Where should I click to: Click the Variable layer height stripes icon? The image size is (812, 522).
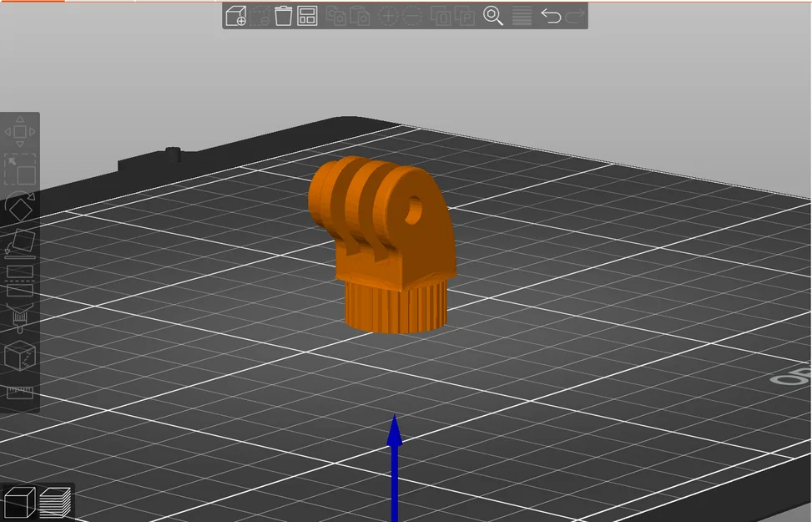[x=522, y=16]
